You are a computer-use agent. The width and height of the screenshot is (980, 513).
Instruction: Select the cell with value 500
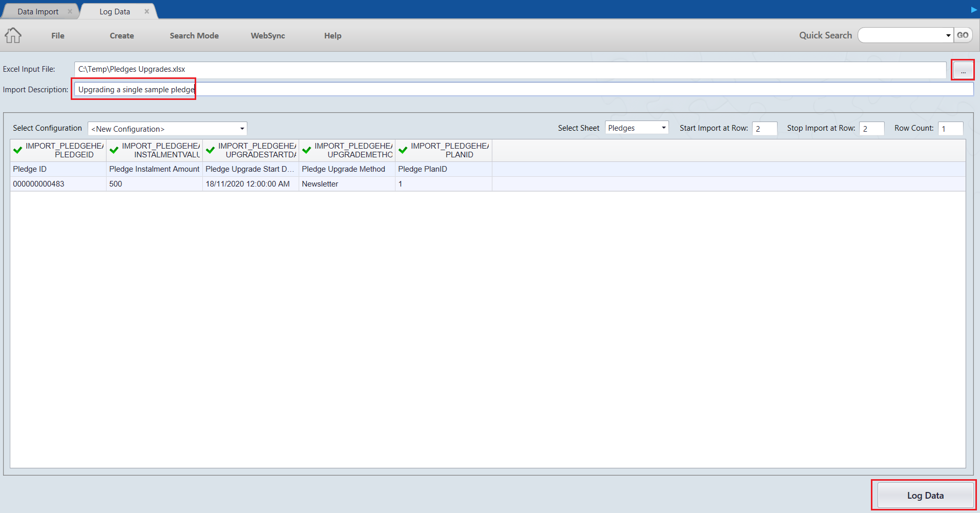coord(154,184)
